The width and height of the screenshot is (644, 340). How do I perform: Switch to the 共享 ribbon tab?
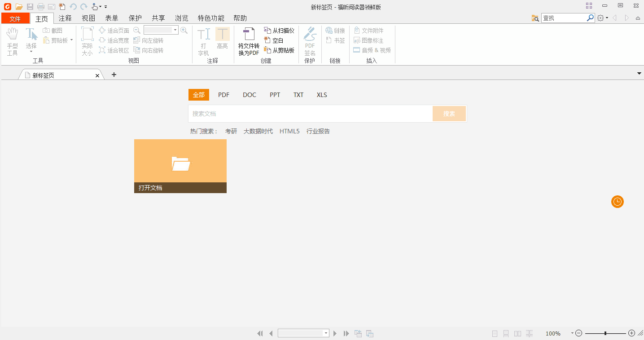coord(158,18)
